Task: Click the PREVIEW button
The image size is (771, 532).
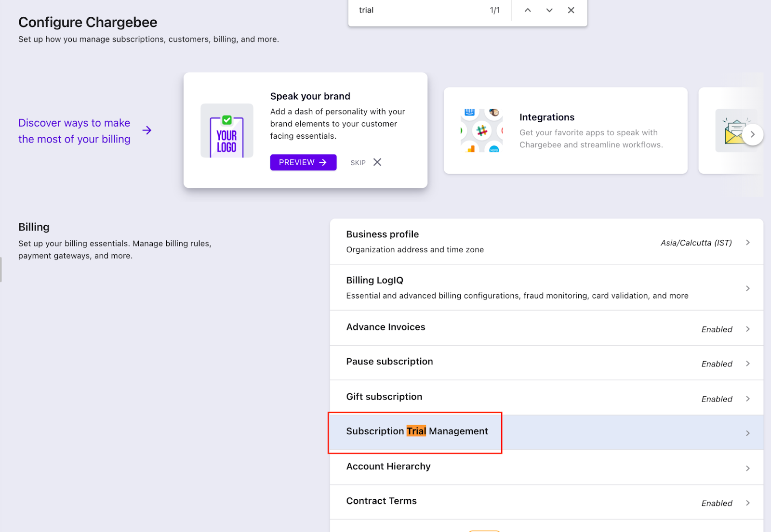Action: pyautogui.click(x=303, y=162)
